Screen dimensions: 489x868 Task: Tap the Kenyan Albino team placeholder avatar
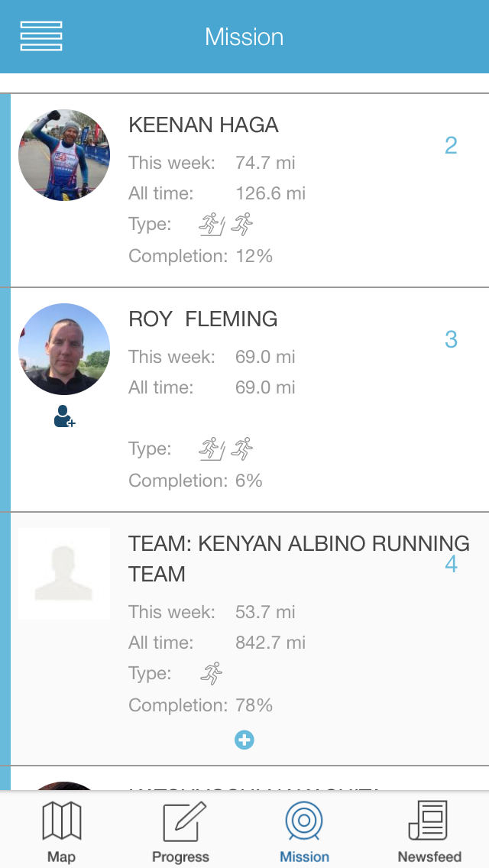64,574
